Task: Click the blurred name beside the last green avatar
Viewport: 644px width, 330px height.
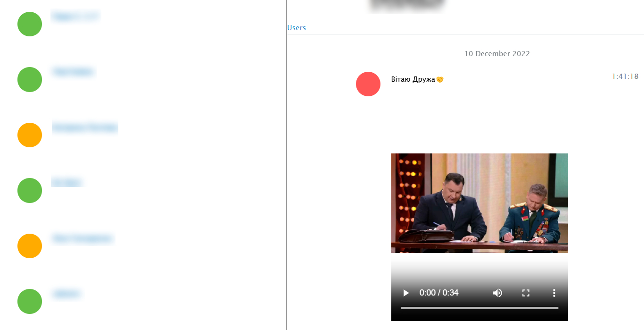Action: pos(66,294)
